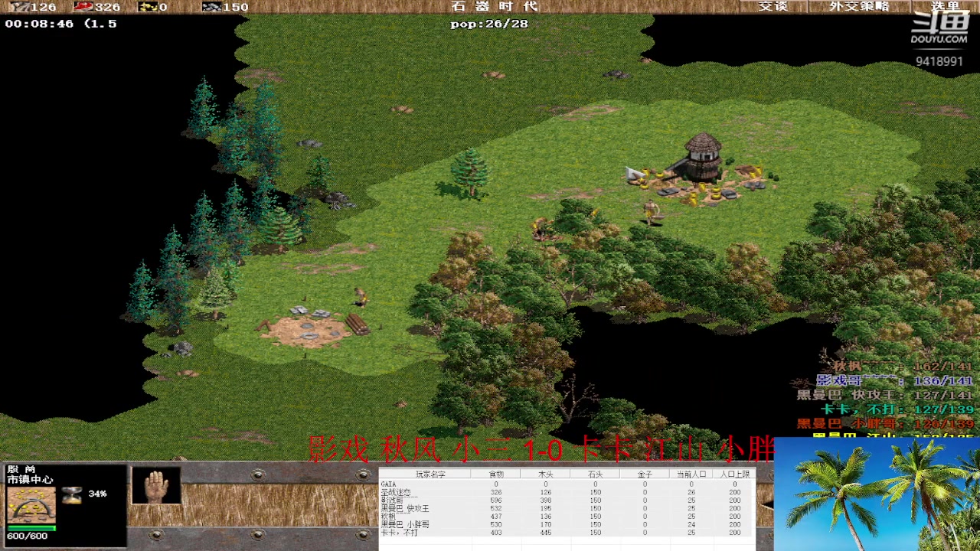The image size is (980, 551).
Task: Click the 木头 column header
Action: coord(546,474)
